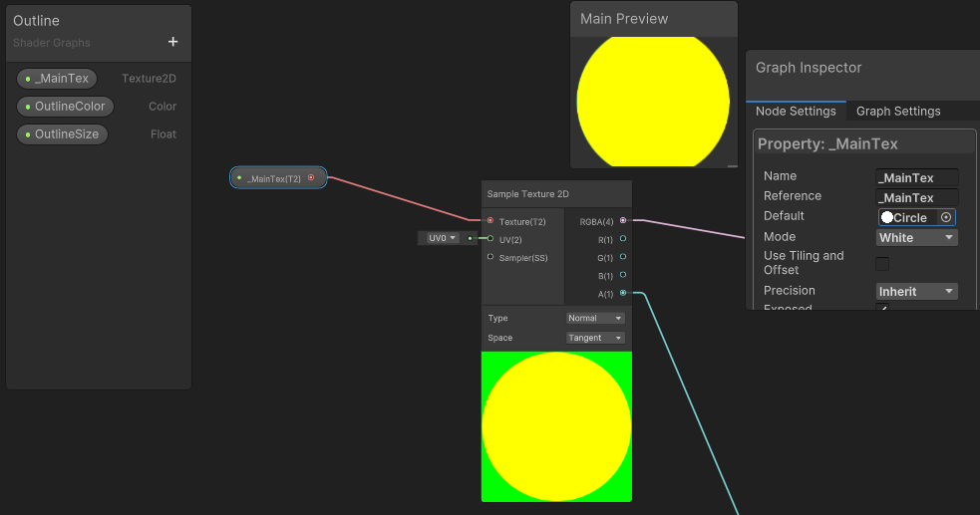Select the _MainTex(T2) property node
Viewport: 980px width, 515px height.
278,178
